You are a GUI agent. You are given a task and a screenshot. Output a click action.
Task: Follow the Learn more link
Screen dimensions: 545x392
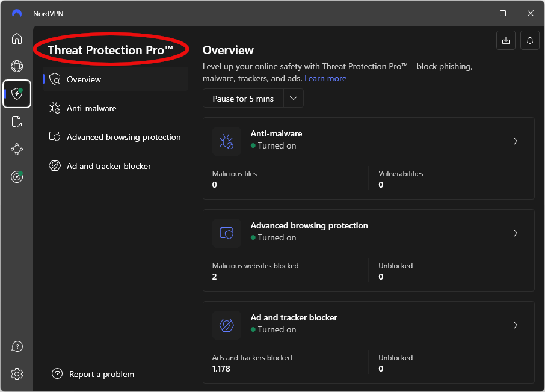pyautogui.click(x=325, y=79)
